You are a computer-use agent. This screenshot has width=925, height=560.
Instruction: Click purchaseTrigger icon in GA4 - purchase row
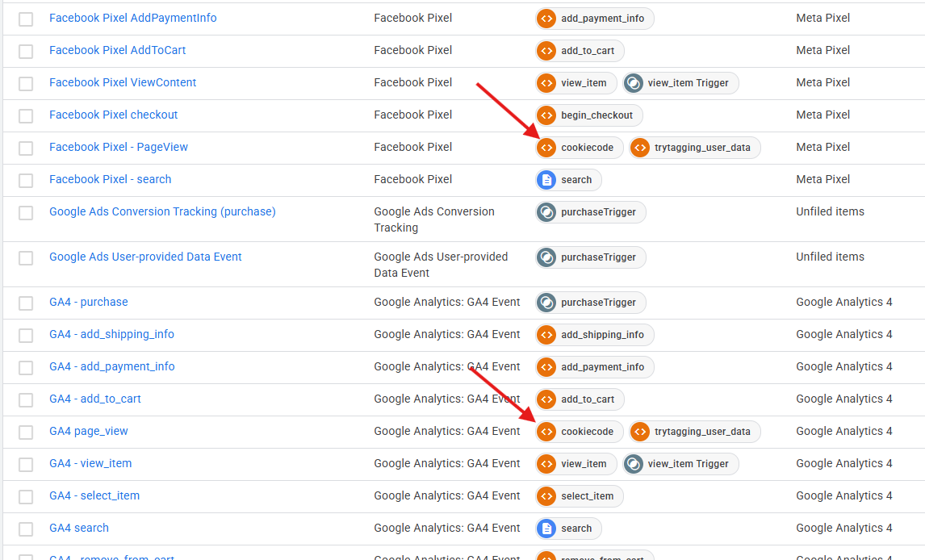547,303
